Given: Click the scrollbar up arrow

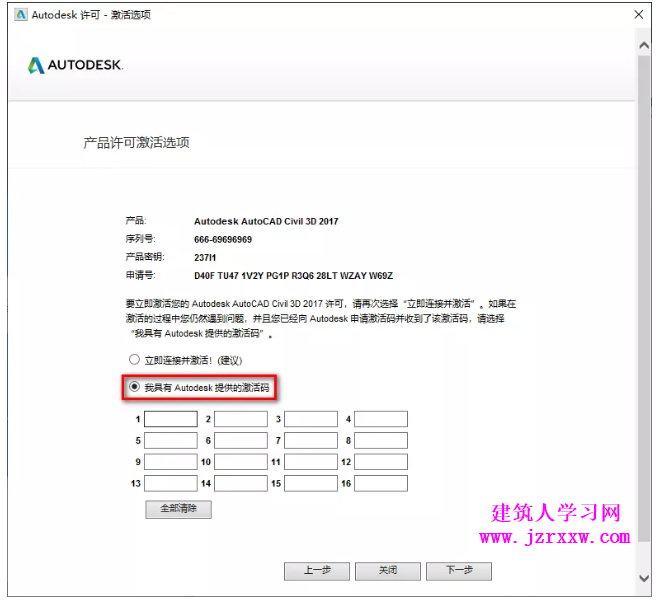Looking at the screenshot, I should 644,45.
